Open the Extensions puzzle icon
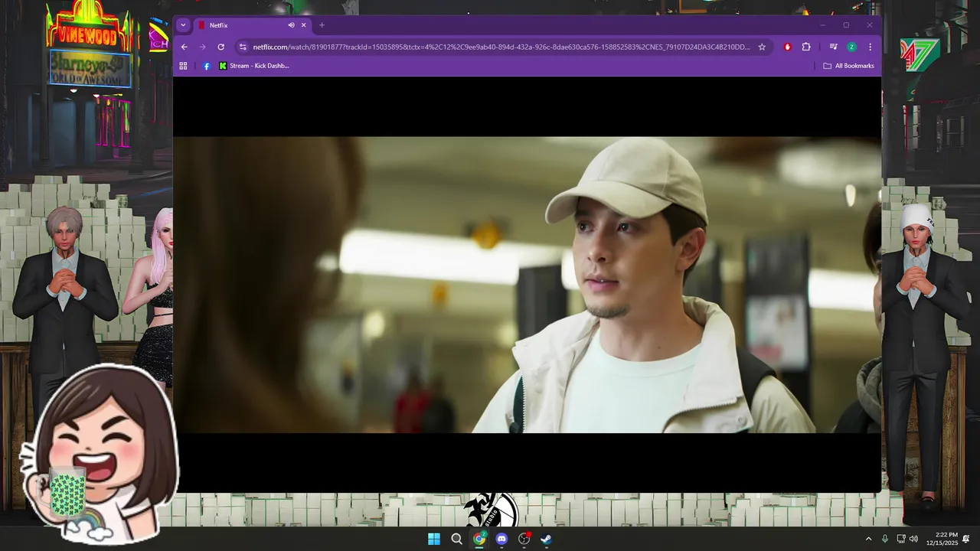This screenshot has width=980, height=551. click(806, 47)
